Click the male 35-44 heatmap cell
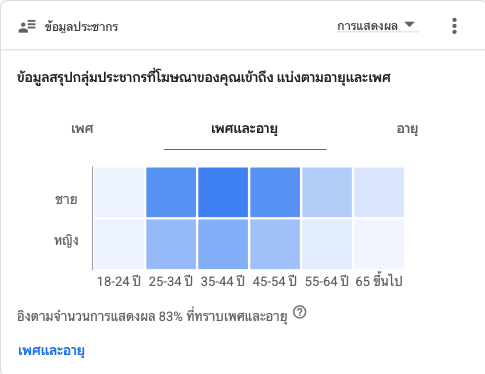The width and height of the screenshot is (485, 374). point(223,192)
